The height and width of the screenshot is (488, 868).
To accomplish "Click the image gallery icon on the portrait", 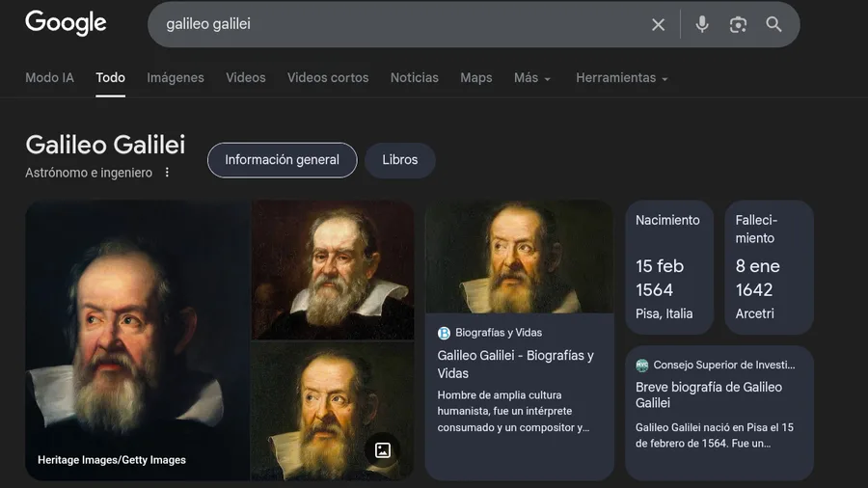I will click(x=383, y=450).
